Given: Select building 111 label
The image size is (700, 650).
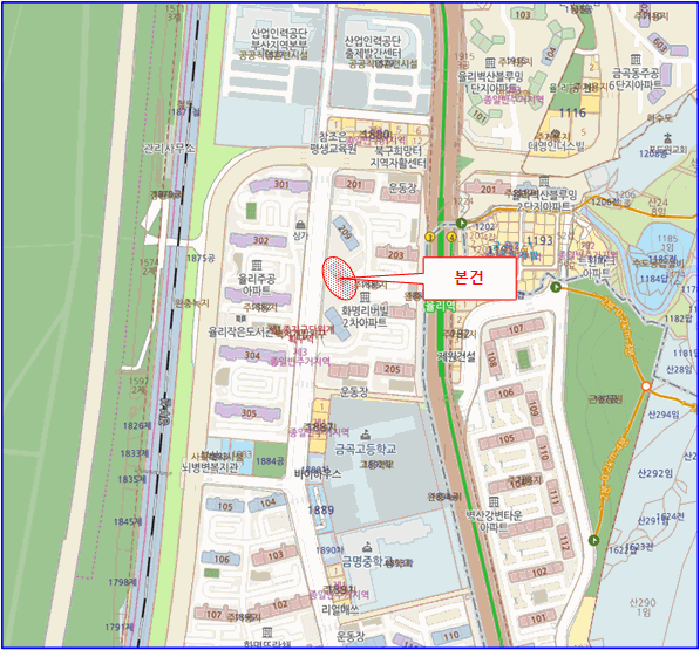Looking at the screenshot, I should pos(553,496).
